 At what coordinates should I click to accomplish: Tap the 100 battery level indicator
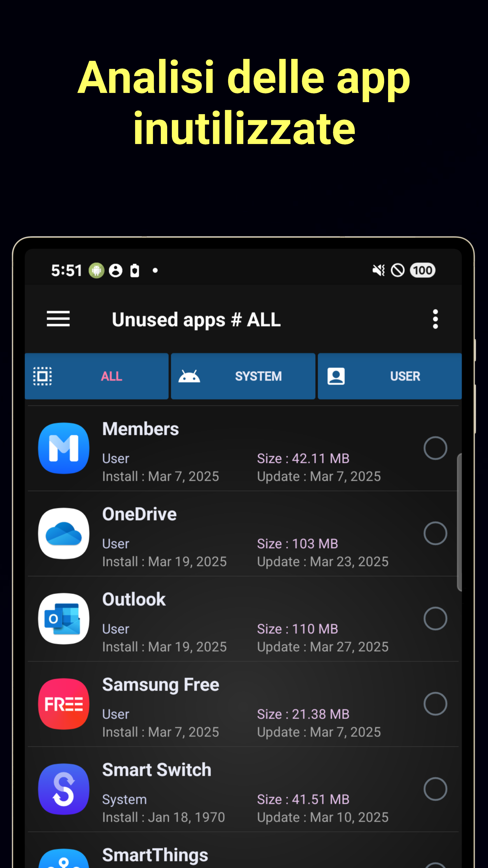point(422,270)
